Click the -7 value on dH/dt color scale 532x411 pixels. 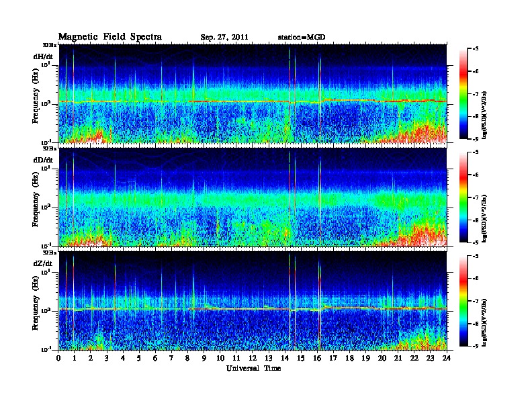pyautogui.click(x=476, y=94)
